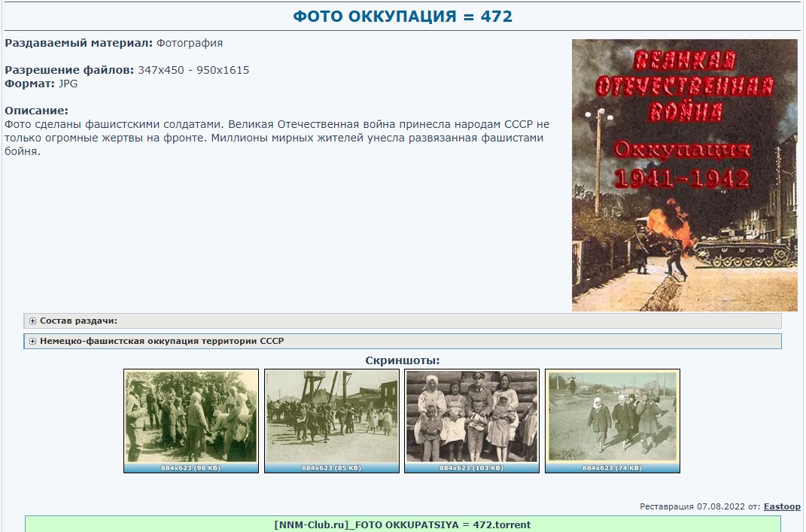Download the FOTO OKKUPATSIYA = 472.torrent file
This screenshot has width=806, height=532.
pyautogui.click(x=403, y=524)
